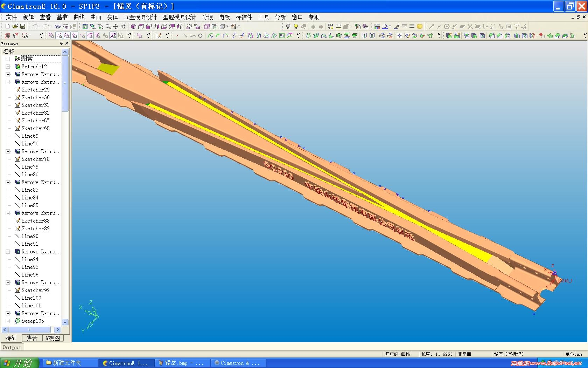This screenshot has height=368, width=588.
Task: Click the Output panel tab
Action: (x=12, y=347)
